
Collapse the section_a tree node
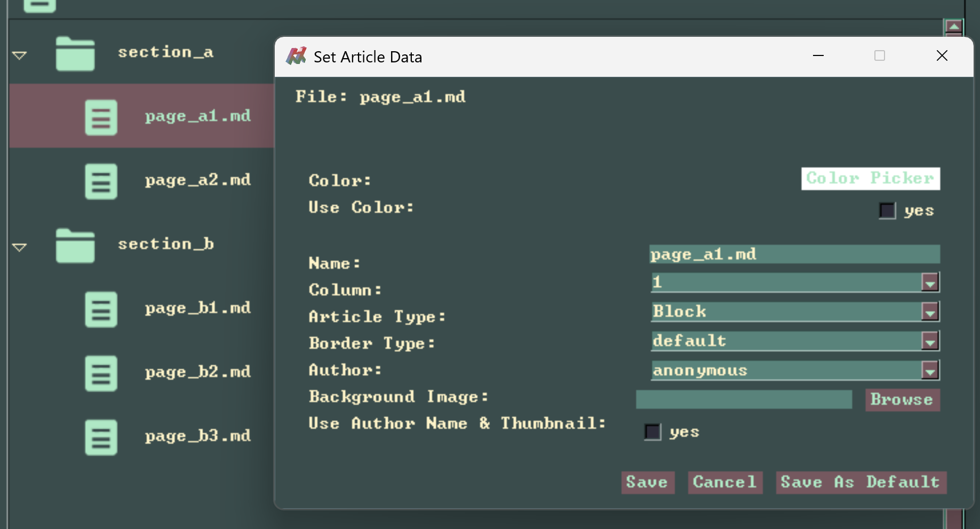[20, 55]
